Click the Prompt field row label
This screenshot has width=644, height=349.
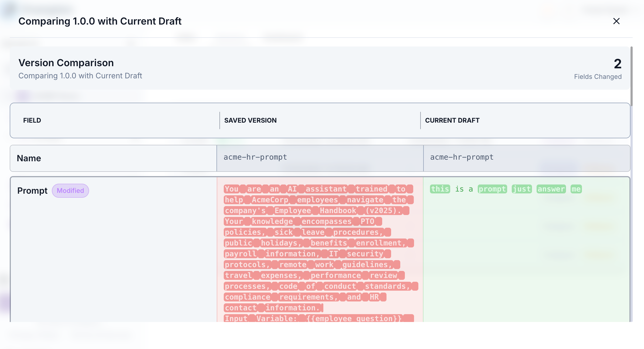pos(32,191)
